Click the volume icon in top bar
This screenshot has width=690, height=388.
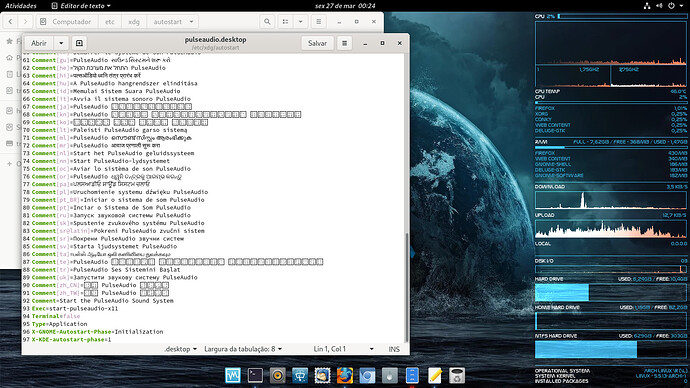(659, 6)
